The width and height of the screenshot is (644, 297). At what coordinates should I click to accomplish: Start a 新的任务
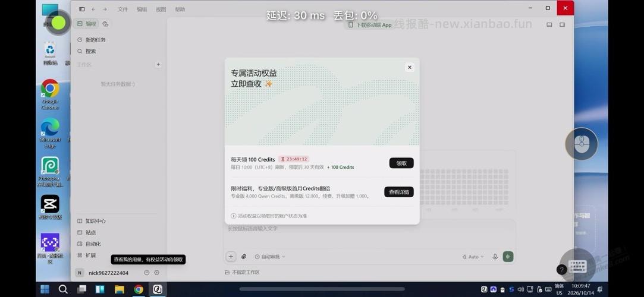(92, 40)
